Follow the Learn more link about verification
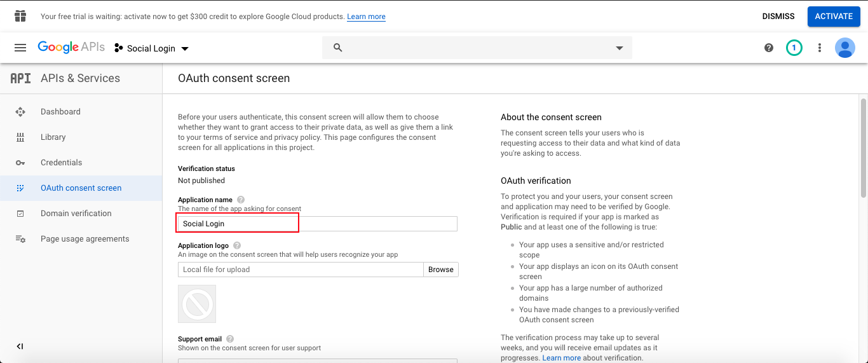 561,358
